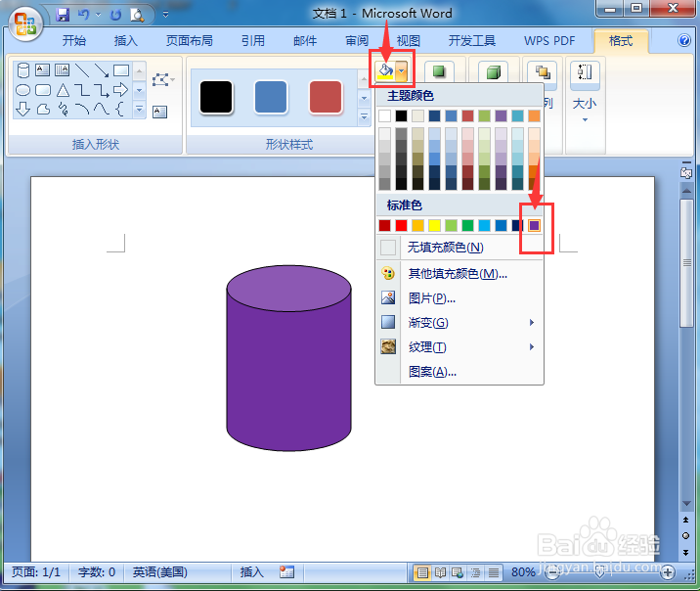This screenshot has height=591, width=700.
Task: Apply the black shape style swatch
Action: click(216, 97)
